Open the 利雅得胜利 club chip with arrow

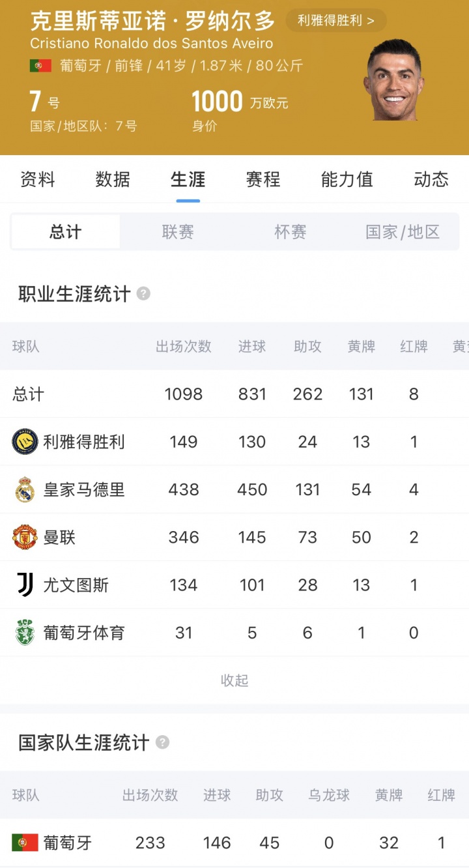click(336, 20)
